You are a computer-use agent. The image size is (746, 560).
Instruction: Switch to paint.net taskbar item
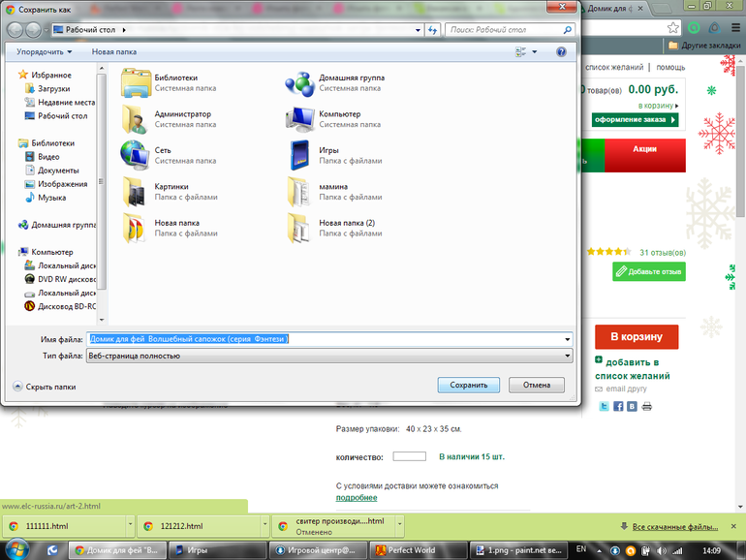coord(518,550)
